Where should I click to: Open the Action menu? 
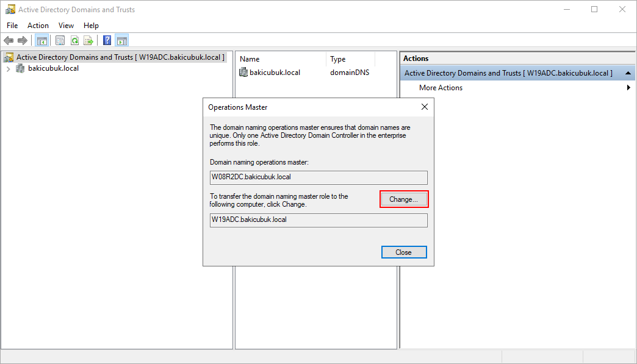tap(38, 26)
